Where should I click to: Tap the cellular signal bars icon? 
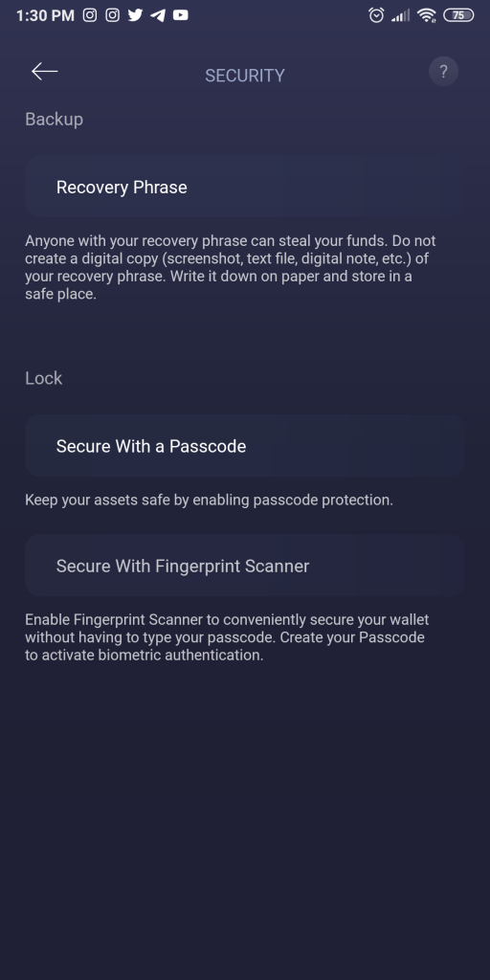(x=401, y=15)
